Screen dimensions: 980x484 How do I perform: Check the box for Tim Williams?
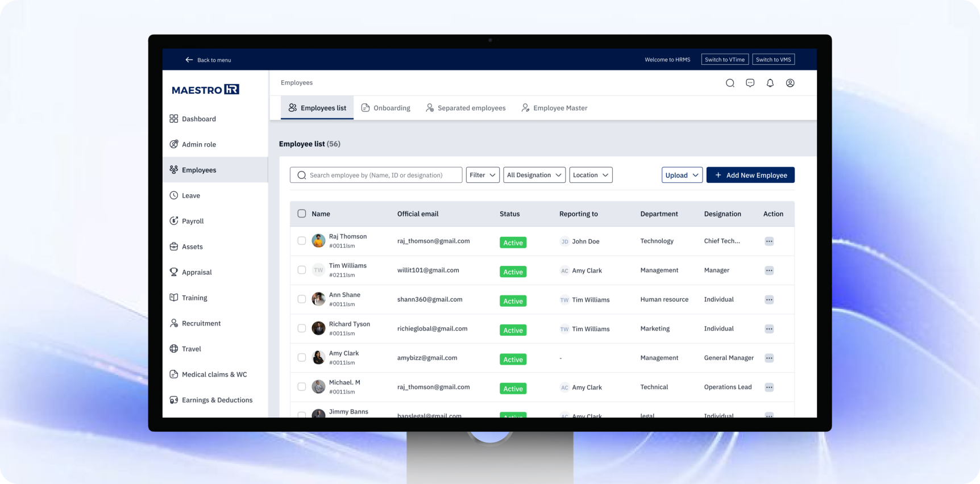302,270
